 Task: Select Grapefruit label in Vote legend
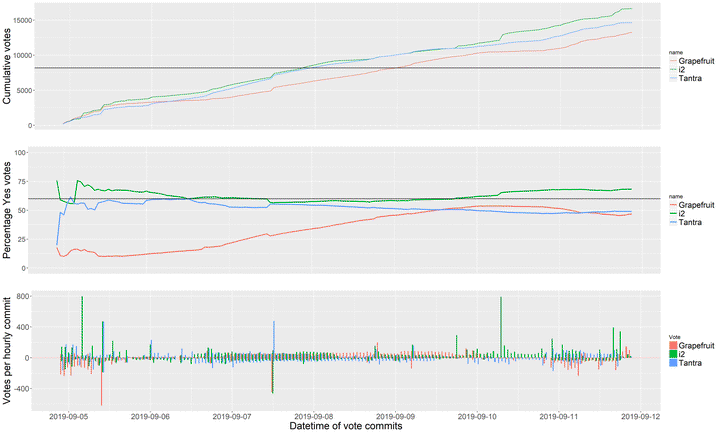coord(697,346)
